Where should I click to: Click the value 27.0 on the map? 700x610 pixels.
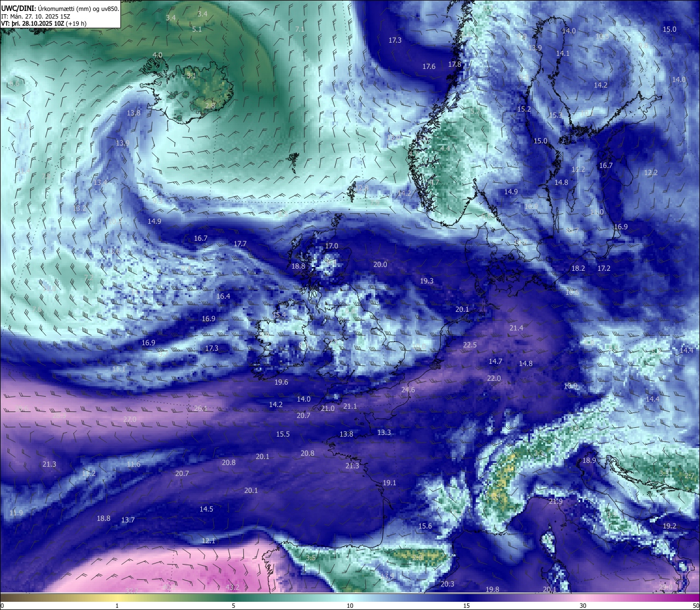click(130, 419)
